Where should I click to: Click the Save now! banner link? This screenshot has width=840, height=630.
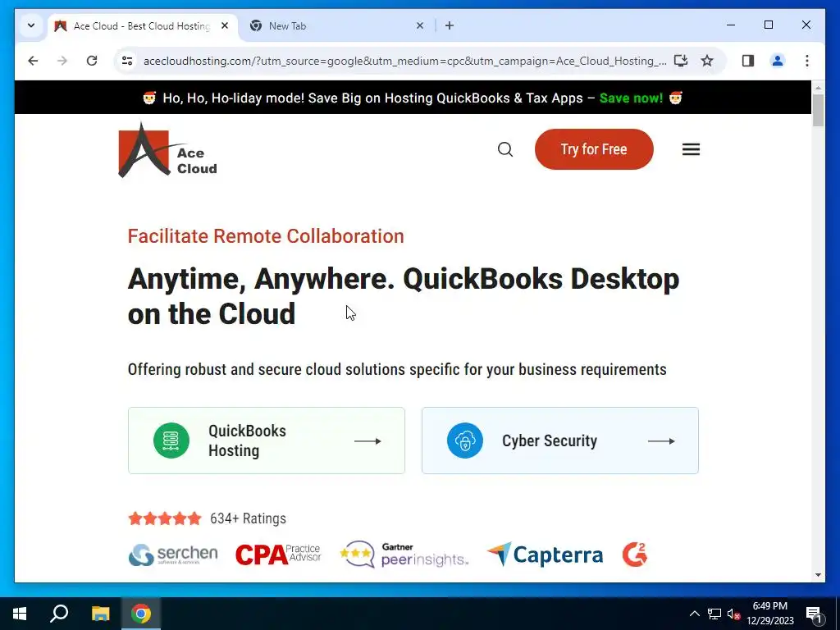pyautogui.click(x=631, y=98)
